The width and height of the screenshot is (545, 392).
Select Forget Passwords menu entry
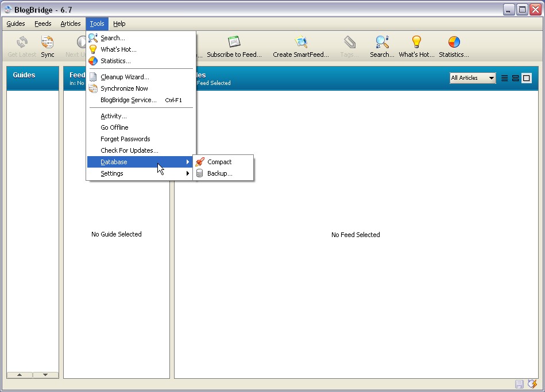tap(141, 139)
